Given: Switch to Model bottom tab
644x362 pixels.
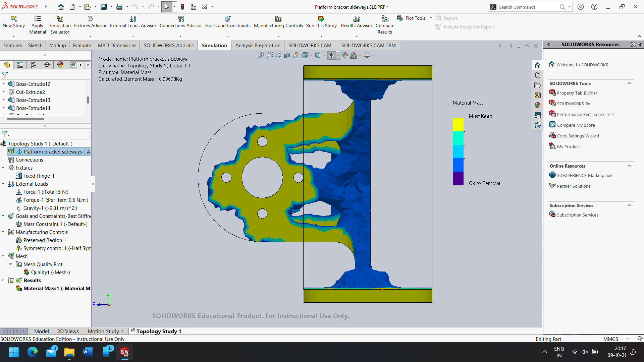Looking at the screenshot, I should click(42, 331).
